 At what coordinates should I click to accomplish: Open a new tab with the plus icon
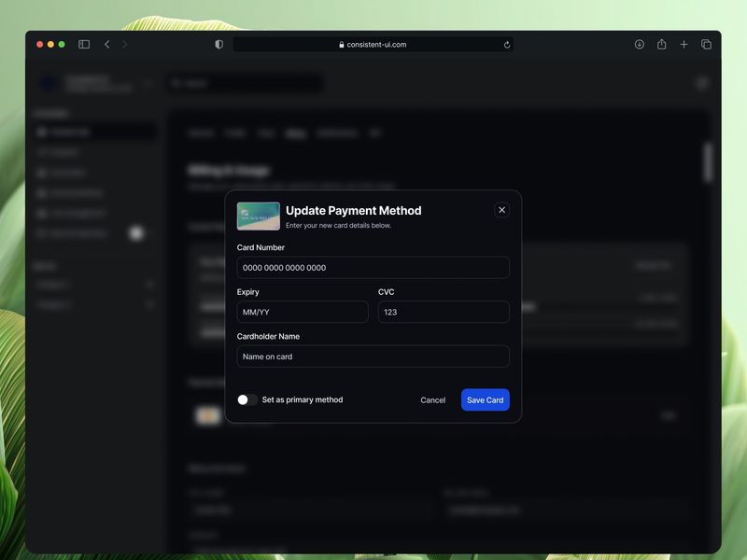[x=684, y=44]
